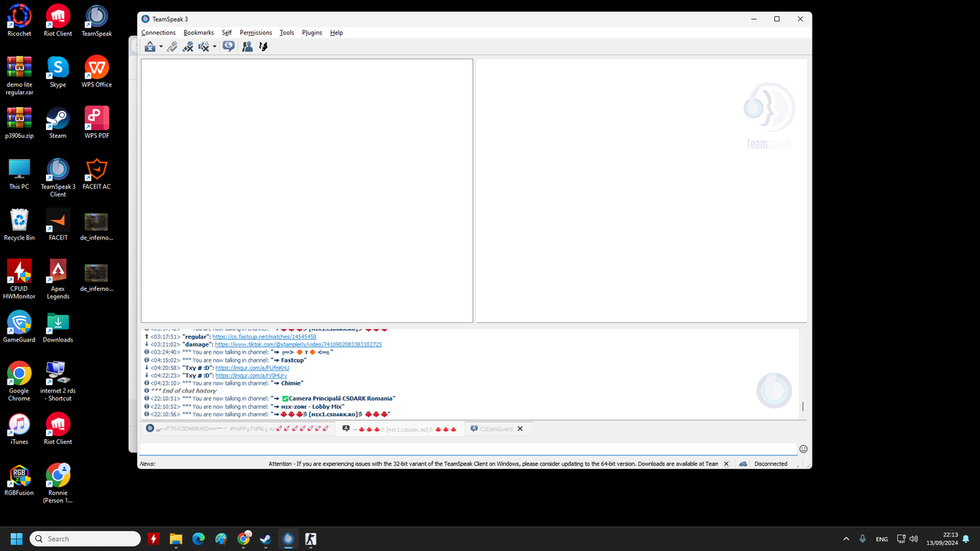Viewport: 980px width, 551px height.
Task: Open the second imgur link from Txy
Action: point(251,376)
